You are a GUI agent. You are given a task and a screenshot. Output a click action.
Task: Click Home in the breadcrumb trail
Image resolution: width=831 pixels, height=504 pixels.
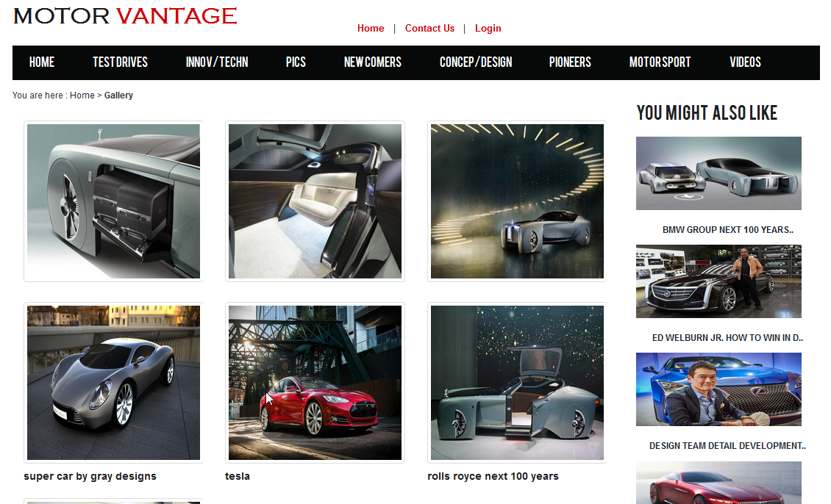pos(82,95)
